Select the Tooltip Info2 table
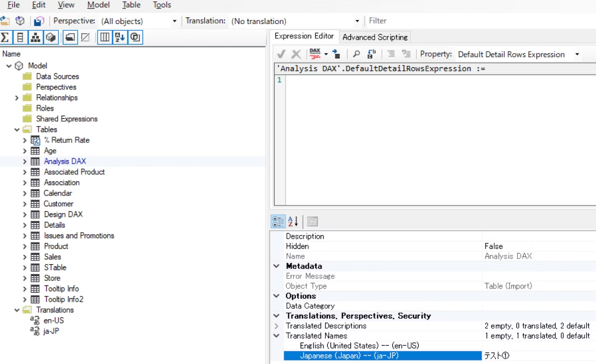 (64, 299)
